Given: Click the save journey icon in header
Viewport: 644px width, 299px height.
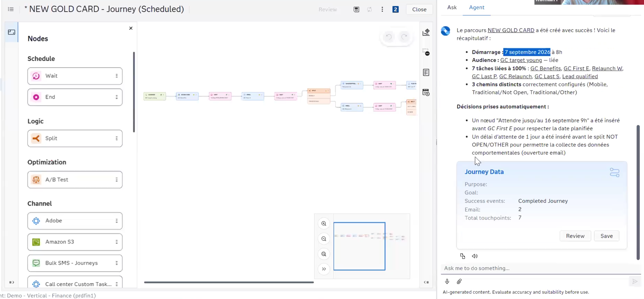Looking at the screenshot, I should (356, 9).
